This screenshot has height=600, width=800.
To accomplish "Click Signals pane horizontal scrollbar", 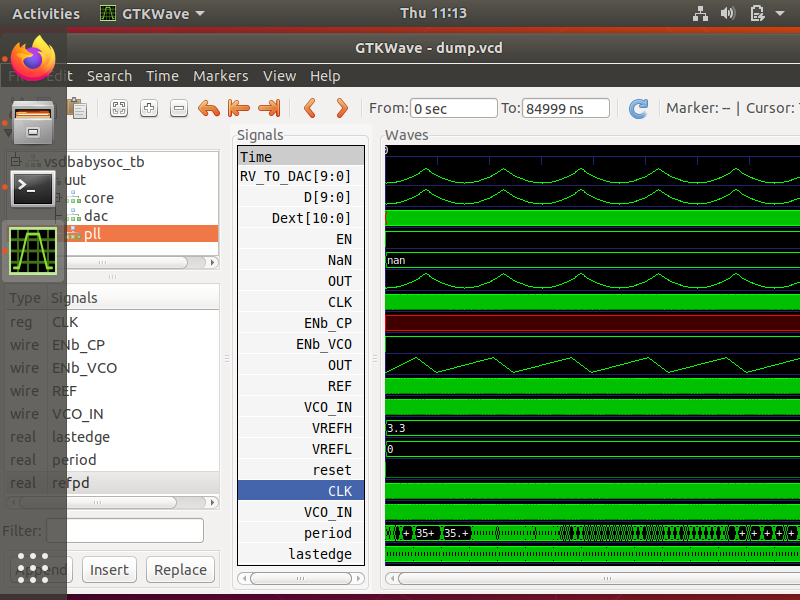I will pyautogui.click(x=301, y=579).
